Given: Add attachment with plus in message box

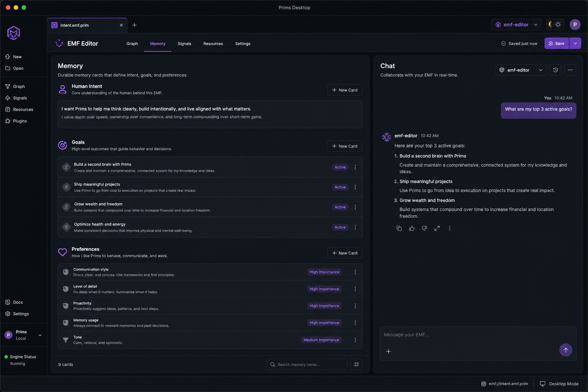Looking at the screenshot, I should pos(388,351).
